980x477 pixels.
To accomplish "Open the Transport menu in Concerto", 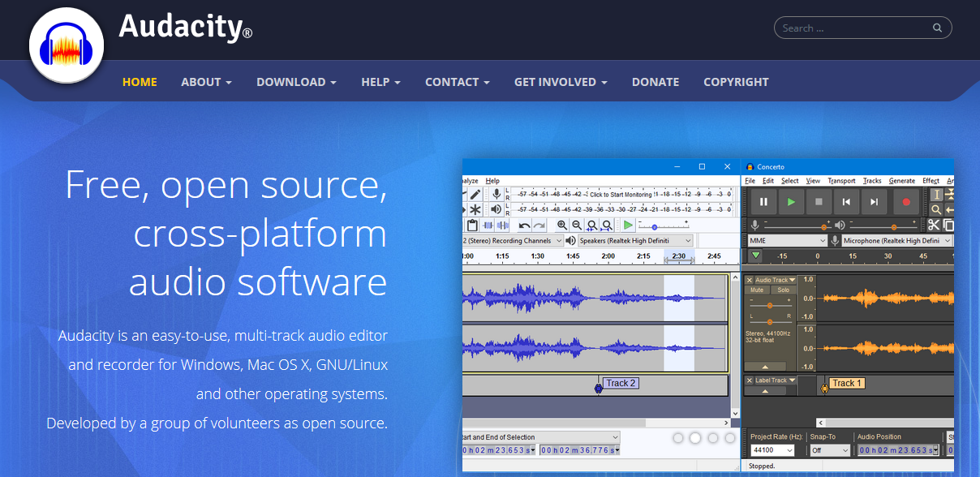I will tap(841, 181).
